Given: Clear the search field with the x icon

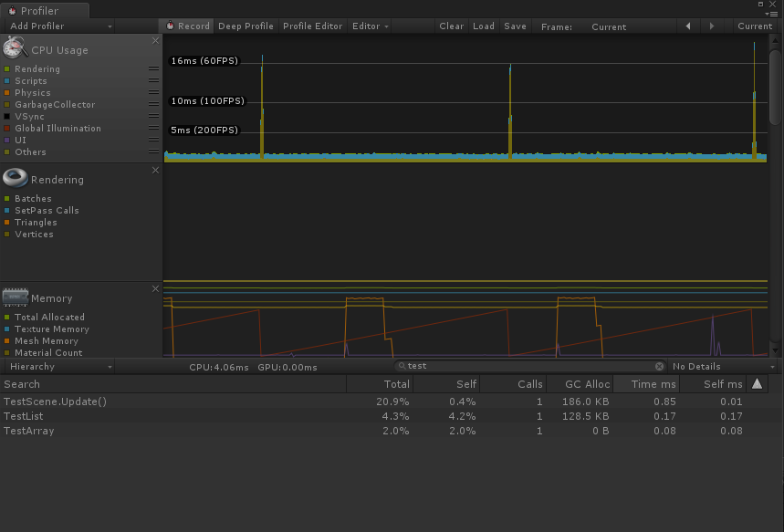Looking at the screenshot, I should point(659,367).
